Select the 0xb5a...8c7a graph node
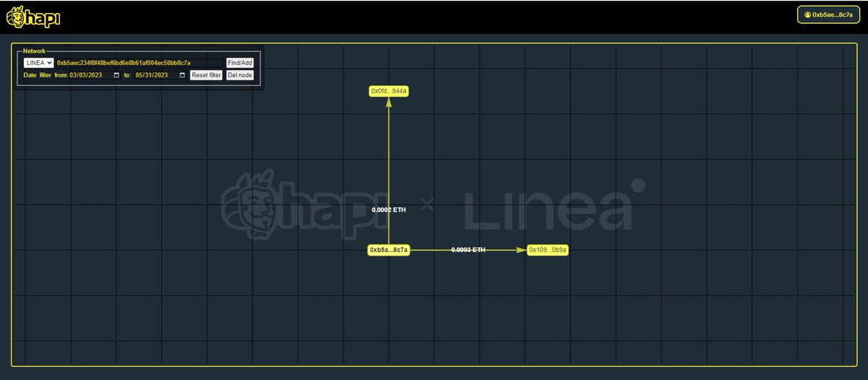 [x=389, y=250]
